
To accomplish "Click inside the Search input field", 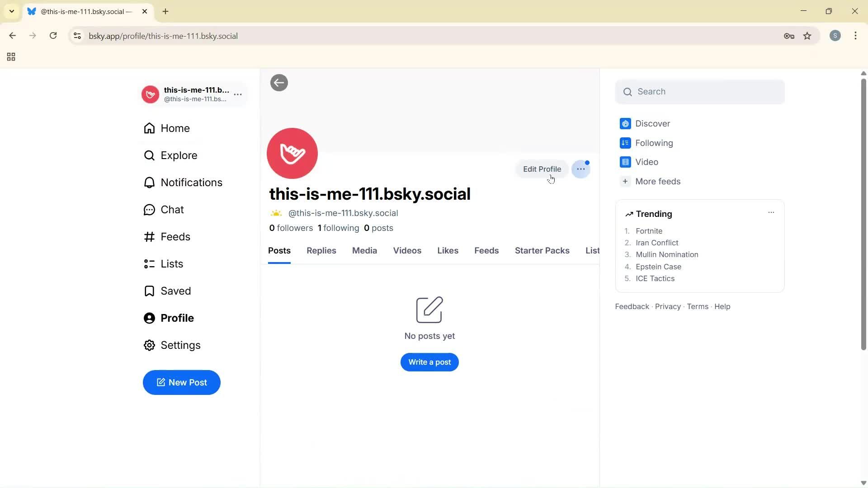I will click(700, 91).
